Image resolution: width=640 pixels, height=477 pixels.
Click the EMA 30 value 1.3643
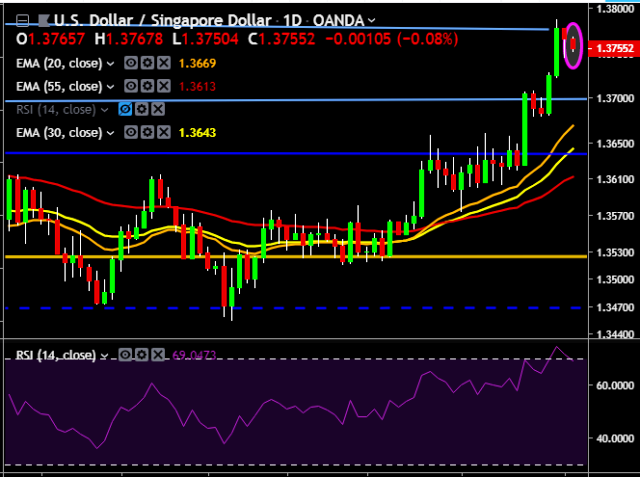(197, 133)
